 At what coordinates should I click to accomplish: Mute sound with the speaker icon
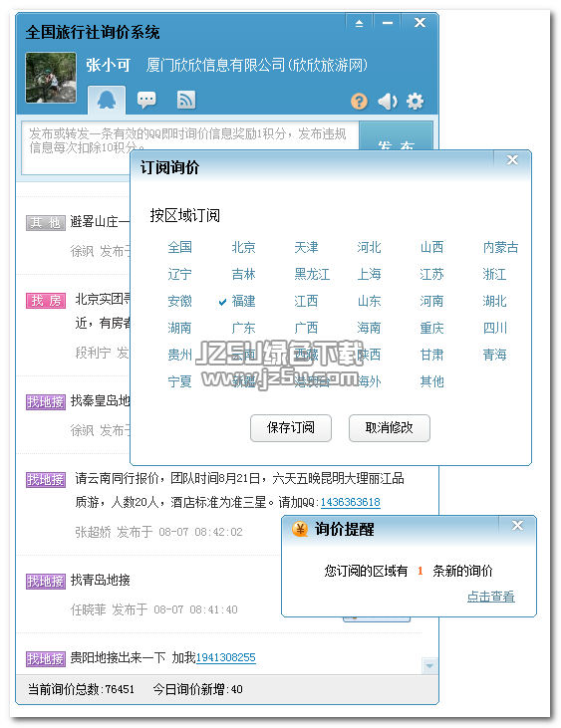pos(388,102)
